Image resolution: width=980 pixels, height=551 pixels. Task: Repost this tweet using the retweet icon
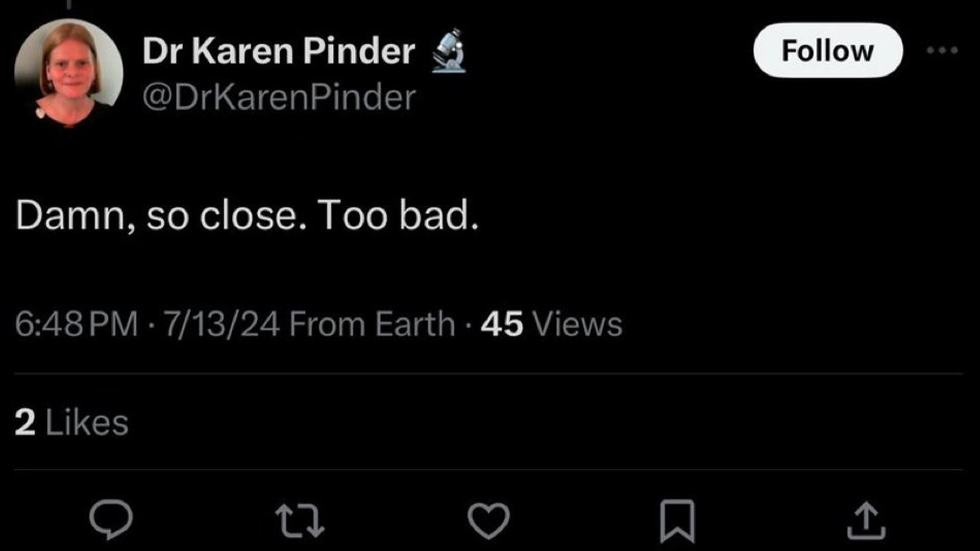pos(300,521)
